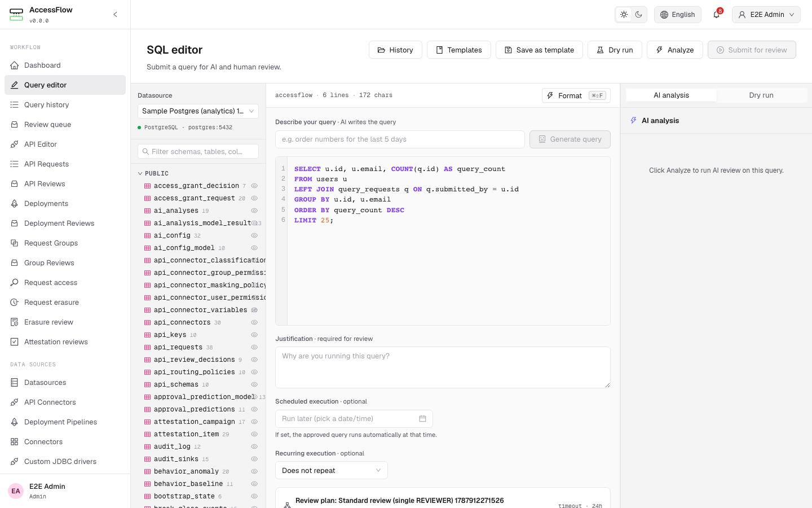Click the Attestation reviews check icon
This screenshot has height=508, width=812.
[x=15, y=342]
